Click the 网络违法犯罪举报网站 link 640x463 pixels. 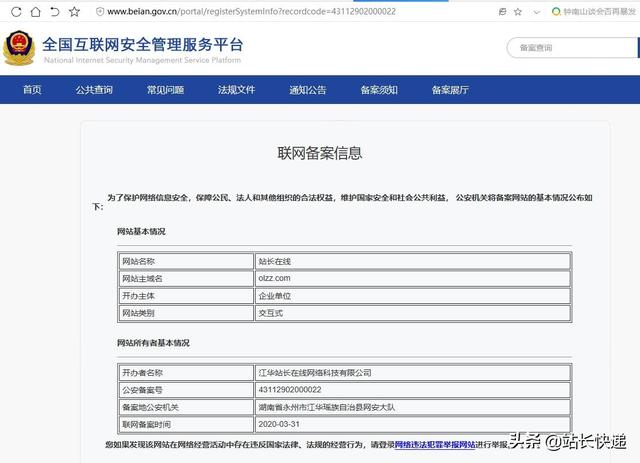[435, 444]
